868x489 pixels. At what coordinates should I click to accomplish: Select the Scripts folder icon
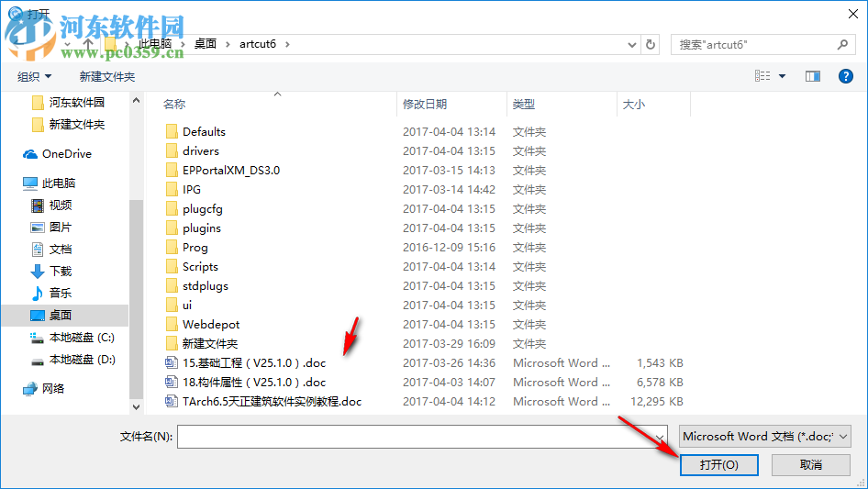172,267
